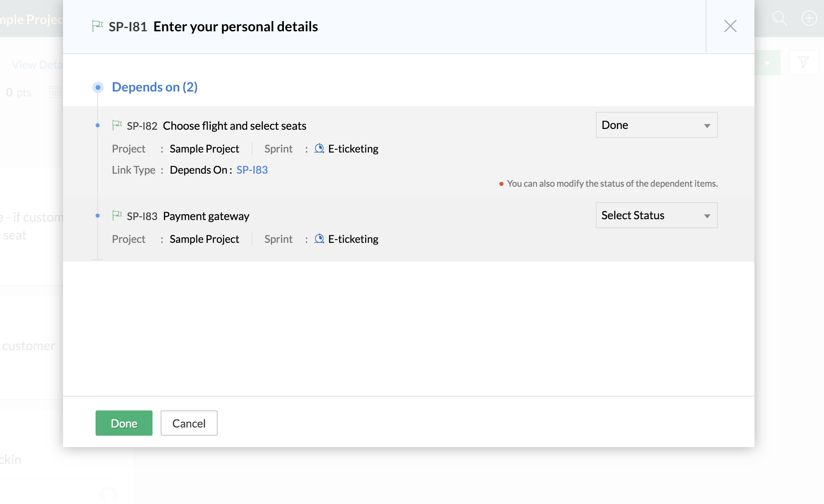Image resolution: width=824 pixels, height=504 pixels.
Task: Click sprint icon in SP-I83 row
Action: coord(319,239)
